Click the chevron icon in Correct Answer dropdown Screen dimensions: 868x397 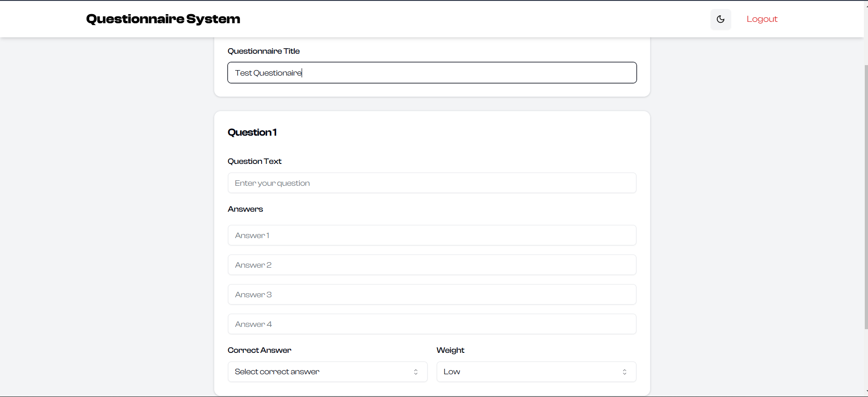[416, 372]
